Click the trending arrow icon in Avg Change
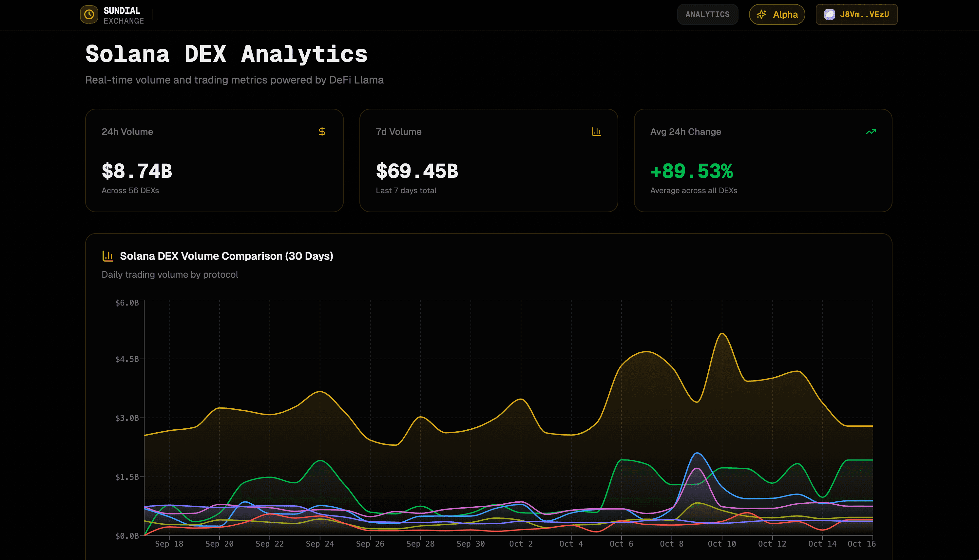Screen dimensions: 979x560 pyautogui.click(x=871, y=132)
